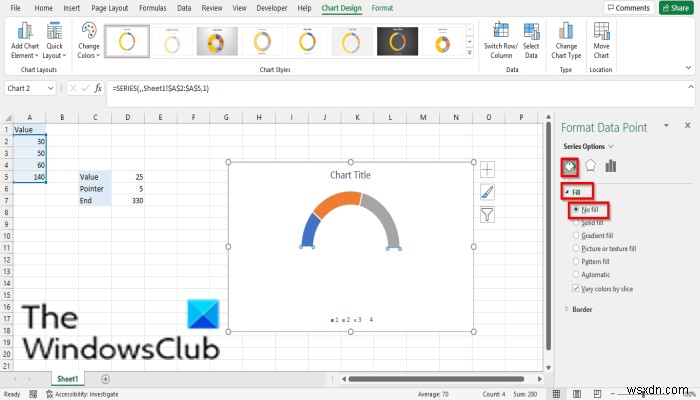Image resolution: width=700 pixels, height=400 pixels.
Task: Open Fill & Line tab in format pane
Action: pos(570,167)
